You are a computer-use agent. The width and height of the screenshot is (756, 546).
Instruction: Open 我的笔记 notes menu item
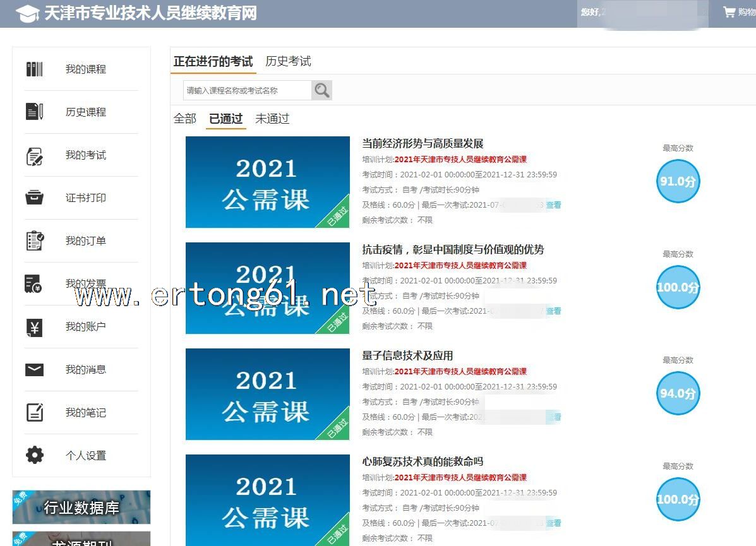click(85, 413)
